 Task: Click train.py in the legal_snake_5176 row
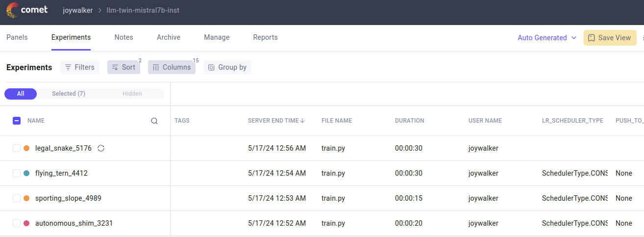coord(333,148)
